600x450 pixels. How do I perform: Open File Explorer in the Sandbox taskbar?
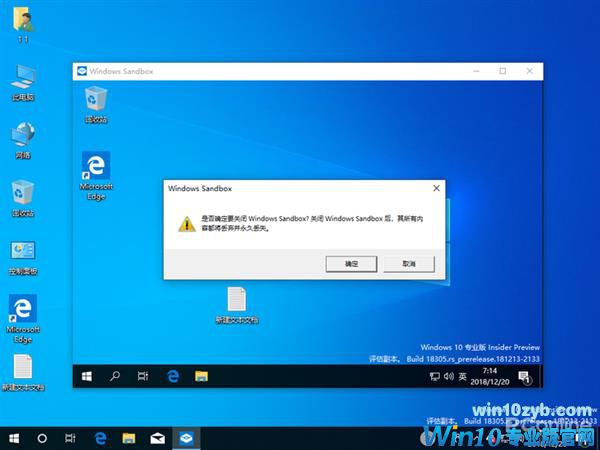[x=201, y=377]
